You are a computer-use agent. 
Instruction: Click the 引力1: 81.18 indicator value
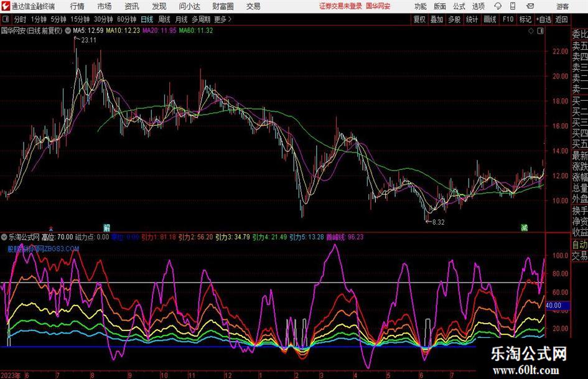159,237
